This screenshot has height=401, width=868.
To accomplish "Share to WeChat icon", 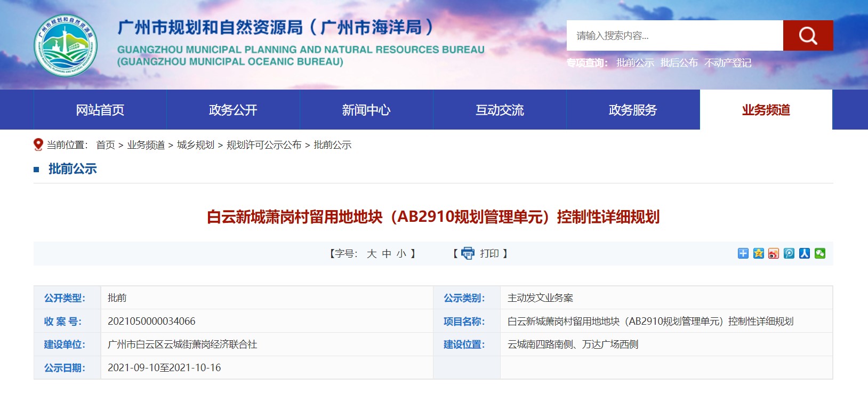I will pos(820,253).
